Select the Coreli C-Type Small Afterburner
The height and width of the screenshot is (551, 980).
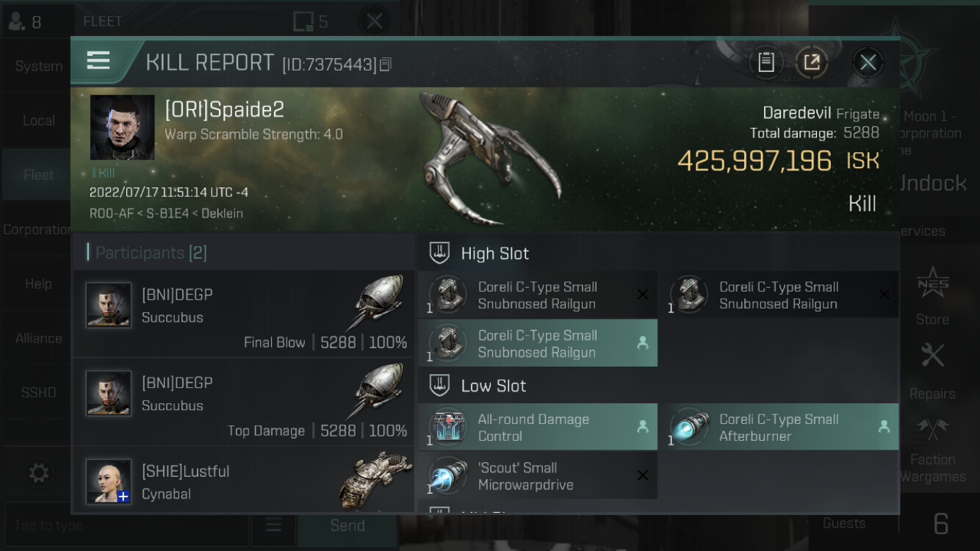[779, 427]
